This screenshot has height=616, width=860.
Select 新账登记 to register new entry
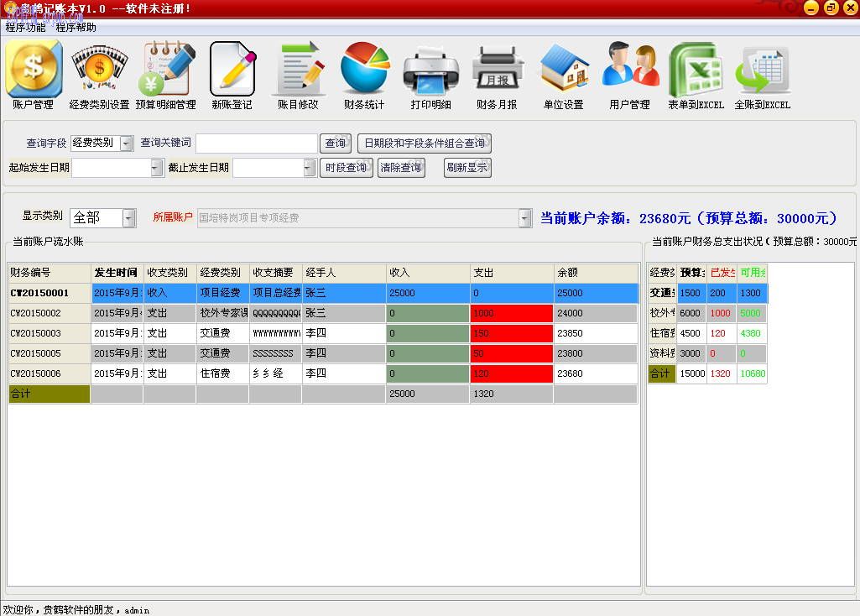click(232, 76)
